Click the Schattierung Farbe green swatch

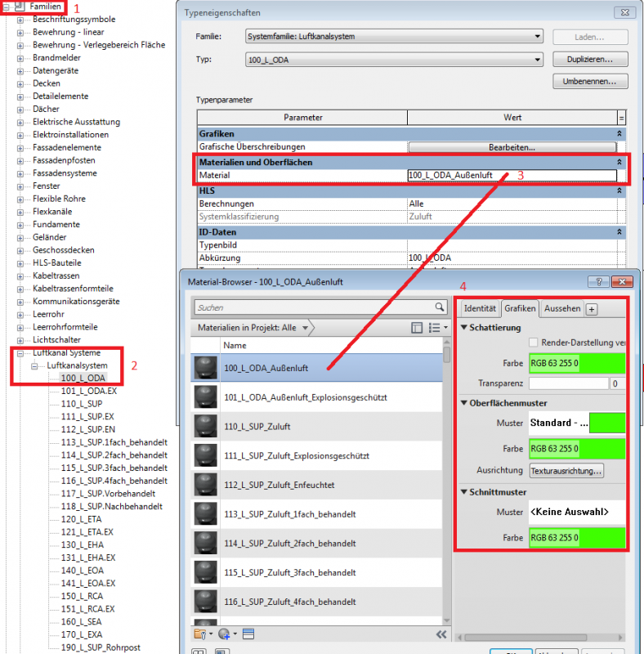pos(577,363)
